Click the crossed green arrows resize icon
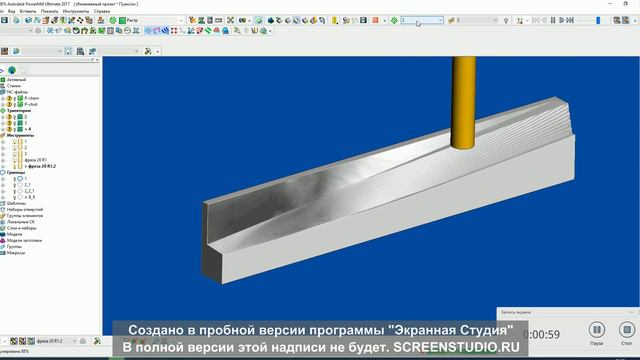The image size is (640, 360). [x=231, y=20]
